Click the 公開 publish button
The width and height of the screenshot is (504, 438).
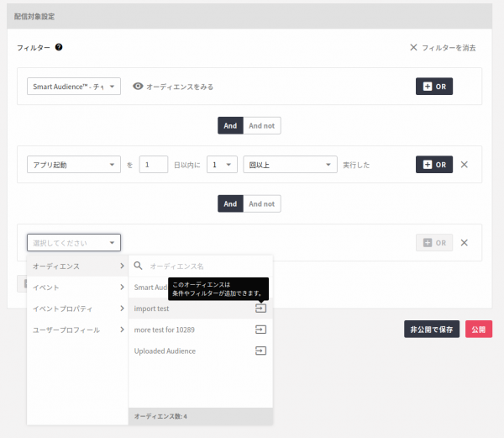pyautogui.click(x=479, y=330)
